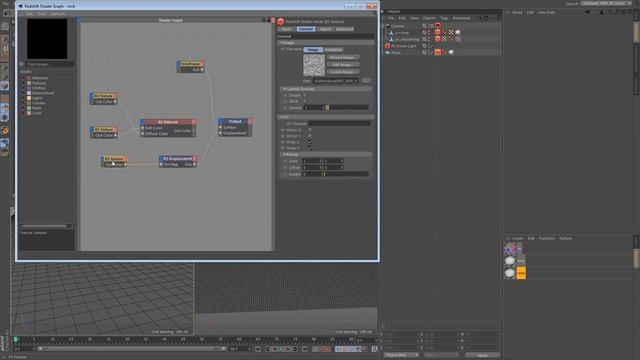Click the back arrow in Attributes panel
This screenshot has height=360, width=640.
pos(587,12)
